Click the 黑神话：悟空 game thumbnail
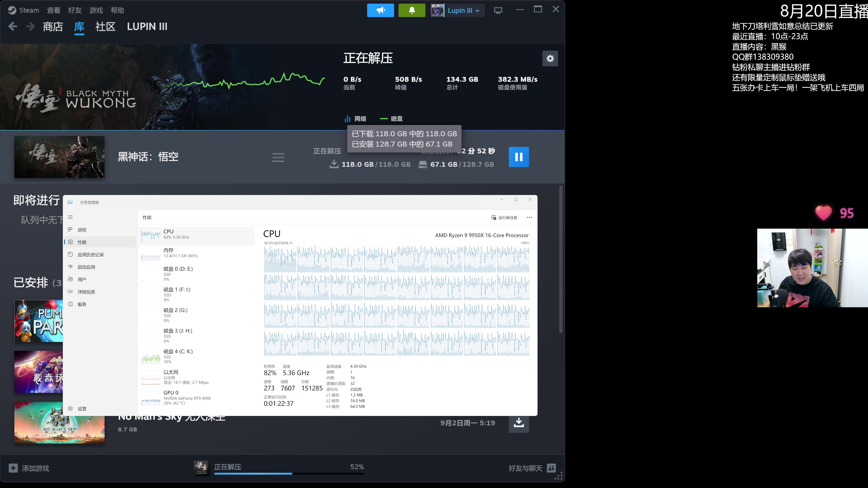This screenshot has height=488, width=868. pos(59,157)
